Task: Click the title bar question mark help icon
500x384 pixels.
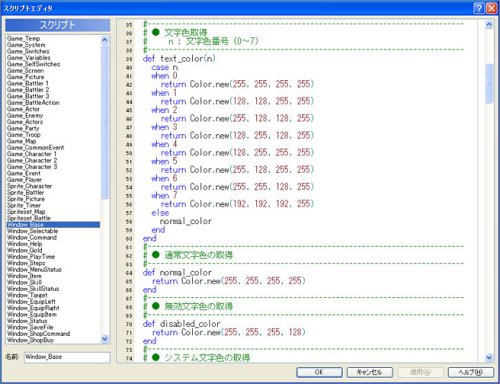Action: (x=479, y=8)
